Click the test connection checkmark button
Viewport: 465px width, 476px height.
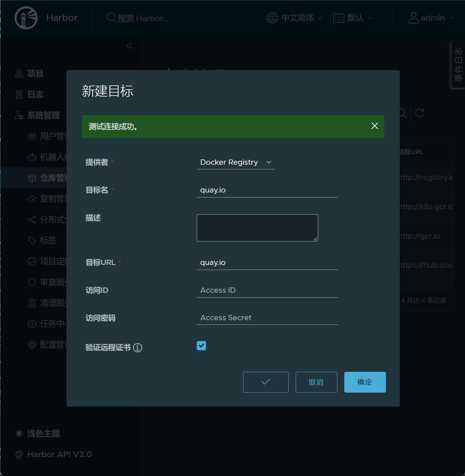tap(266, 382)
